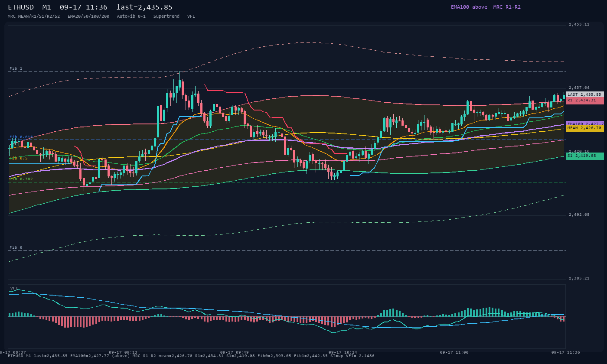Click the 2,402.68 price axis value
The width and height of the screenshot is (607, 364).
coord(579,214)
